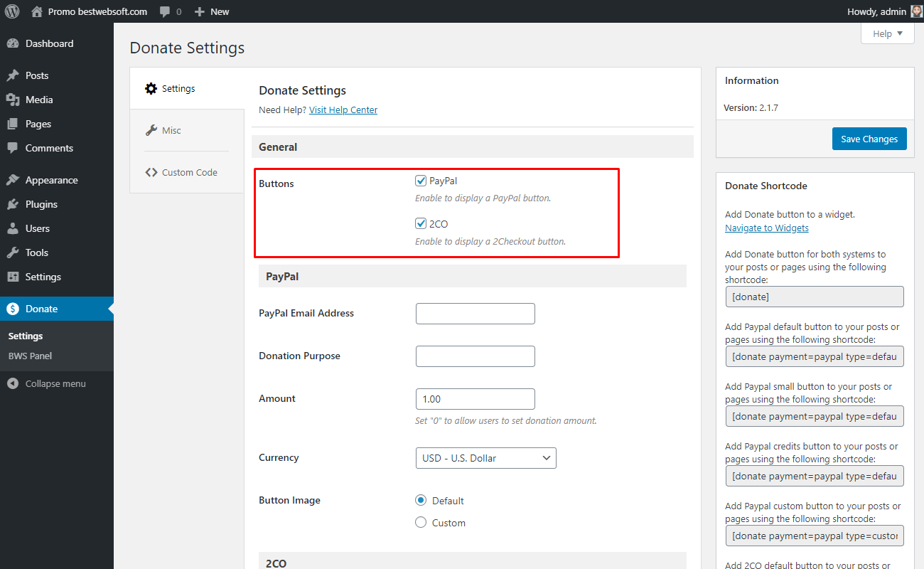Open the Plugins menu
This screenshot has height=569, width=924.
point(57,204)
